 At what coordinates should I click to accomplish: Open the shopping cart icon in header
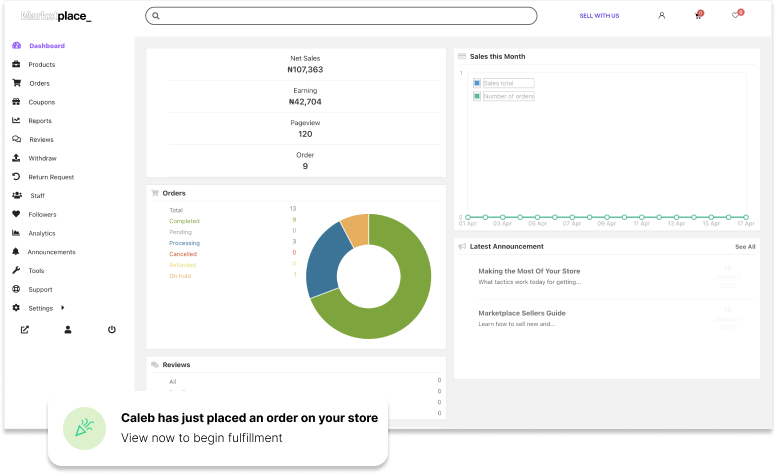[698, 16]
